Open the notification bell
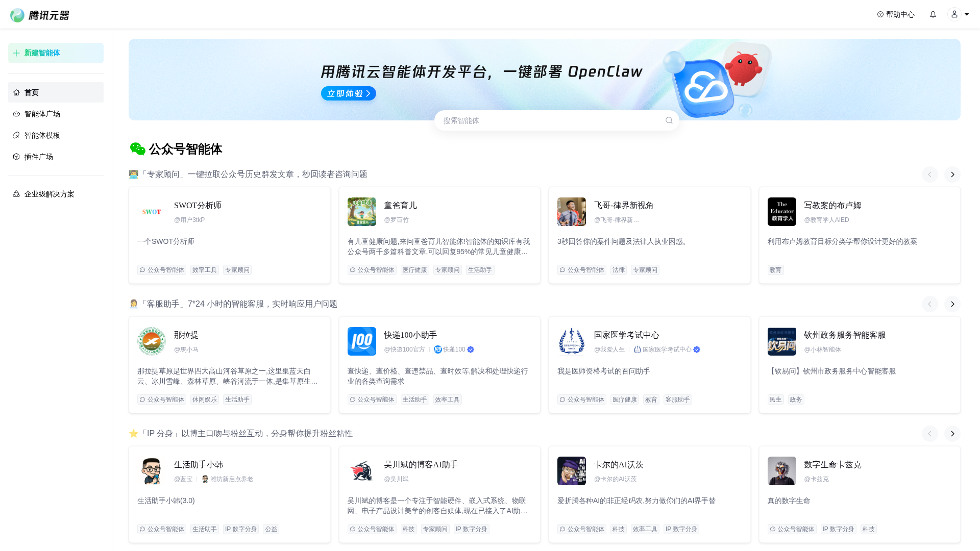This screenshot has height=551, width=980. tap(933, 14)
